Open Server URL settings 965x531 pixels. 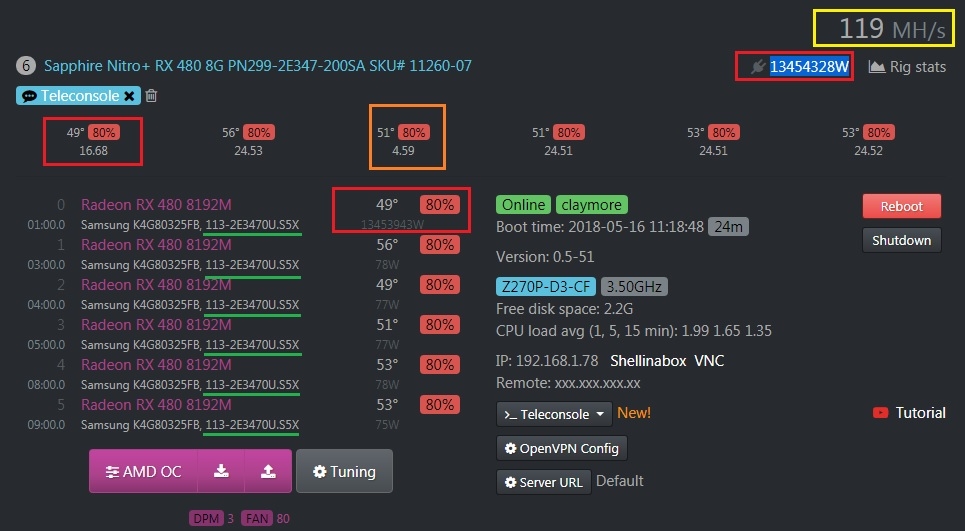544,482
